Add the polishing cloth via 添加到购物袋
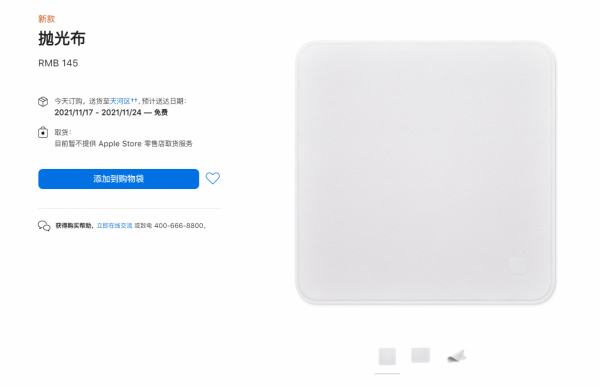This screenshot has height=387, width=600. (x=119, y=179)
